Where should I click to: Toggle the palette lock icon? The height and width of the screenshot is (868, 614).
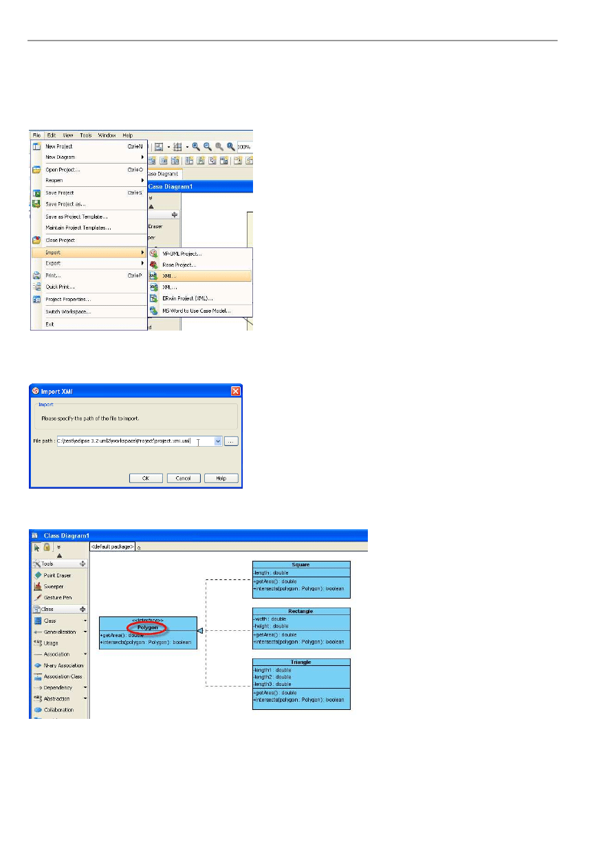click(47, 547)
